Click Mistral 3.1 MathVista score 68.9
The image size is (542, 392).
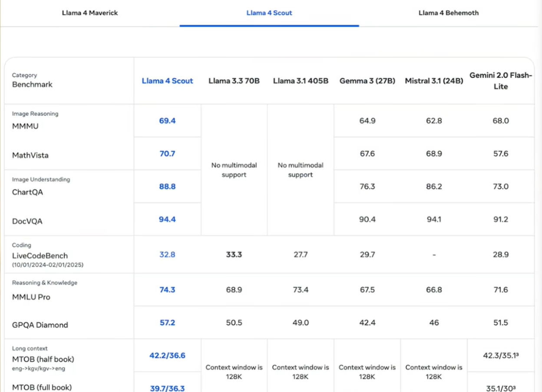coord(434,154)
